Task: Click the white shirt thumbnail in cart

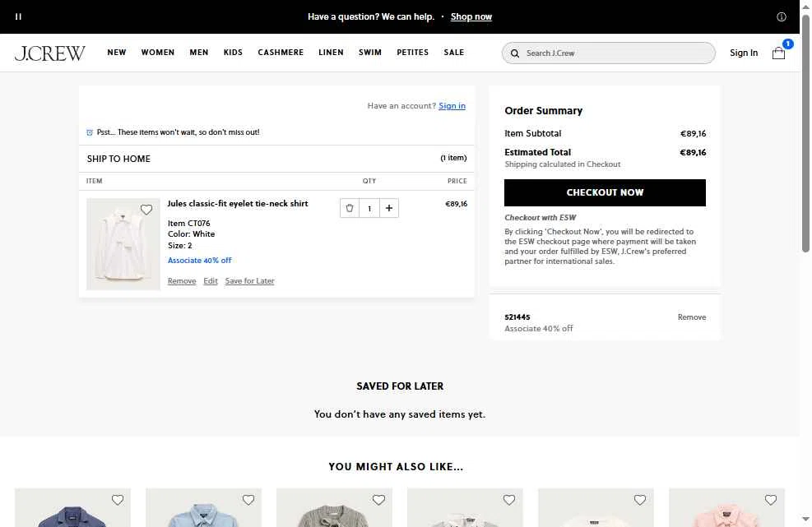Action: click(x=123, y=244)
